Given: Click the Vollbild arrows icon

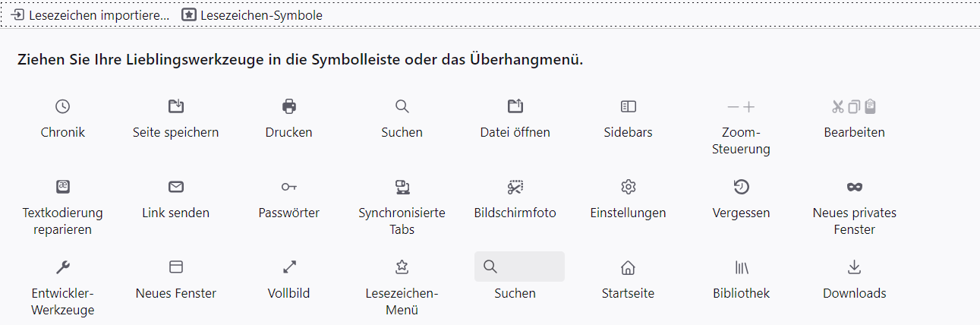Looking at the screenshot, I should point(289,267).
